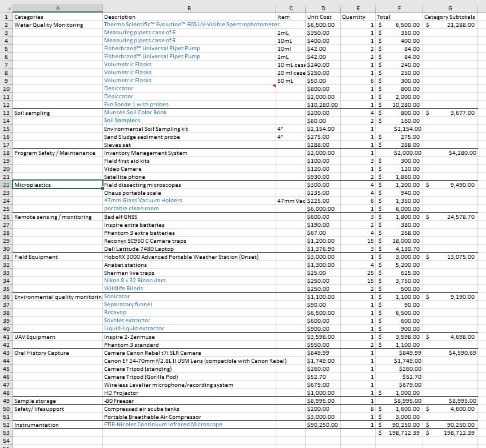Click row 22 header number
The width and height of the screenshot is (486, 448).
click(6, 185)
